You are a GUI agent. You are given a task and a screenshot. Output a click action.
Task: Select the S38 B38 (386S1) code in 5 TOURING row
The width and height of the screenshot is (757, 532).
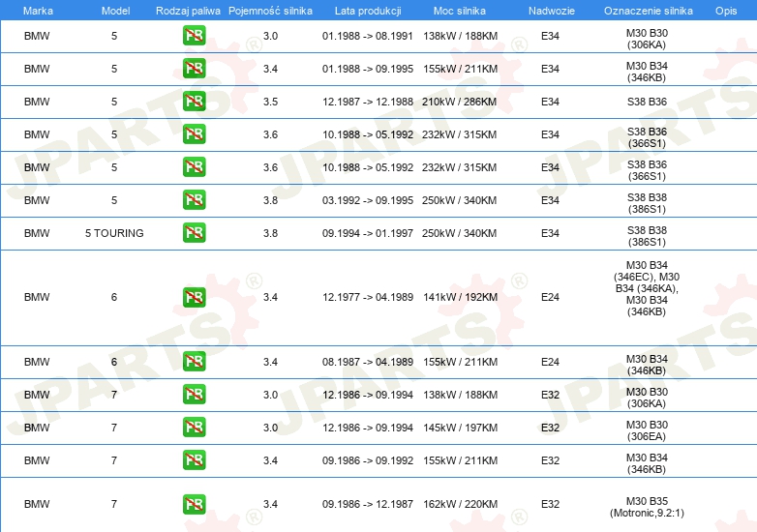pos(647,236)
